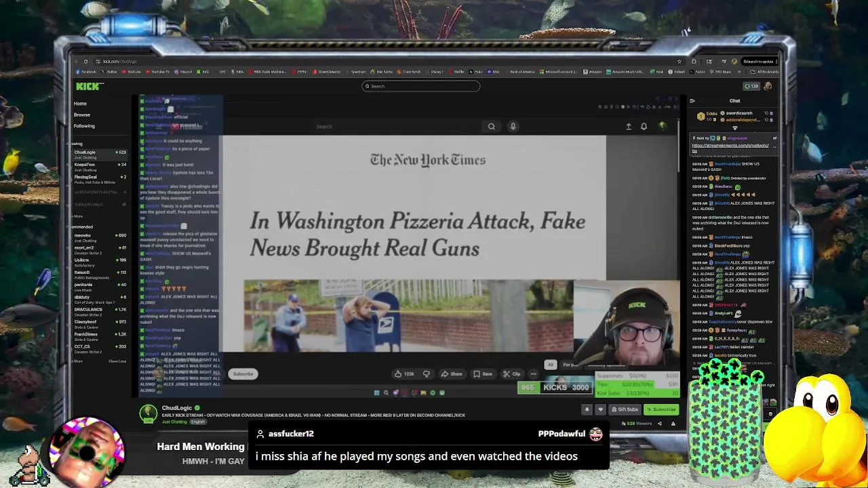This screenshot has height=488, width=868.
Task: Open the browser profile avatar
Action: click(x=734, y=62)
